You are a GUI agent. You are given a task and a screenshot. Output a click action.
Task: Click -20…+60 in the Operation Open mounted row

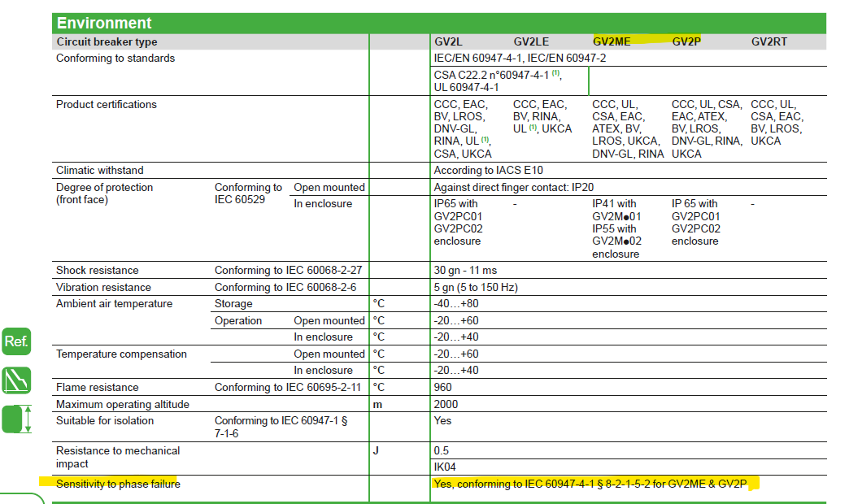[x=456, y=320]
